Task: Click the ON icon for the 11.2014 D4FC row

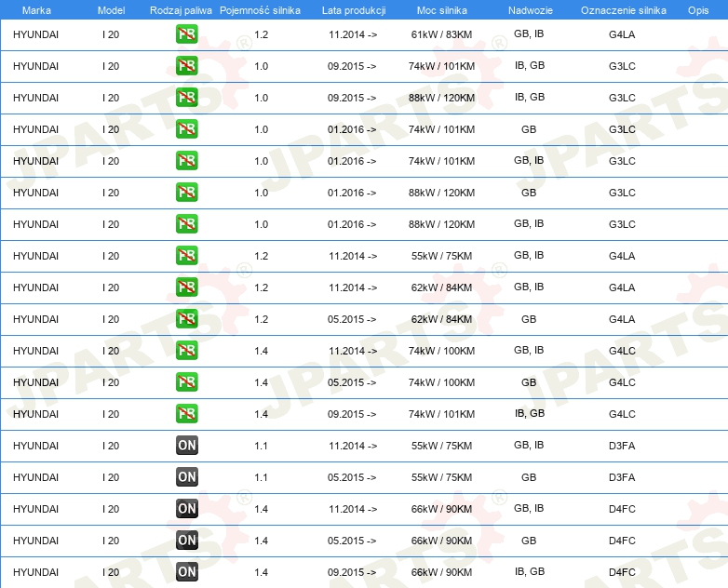Action: (x=186, y=509)
